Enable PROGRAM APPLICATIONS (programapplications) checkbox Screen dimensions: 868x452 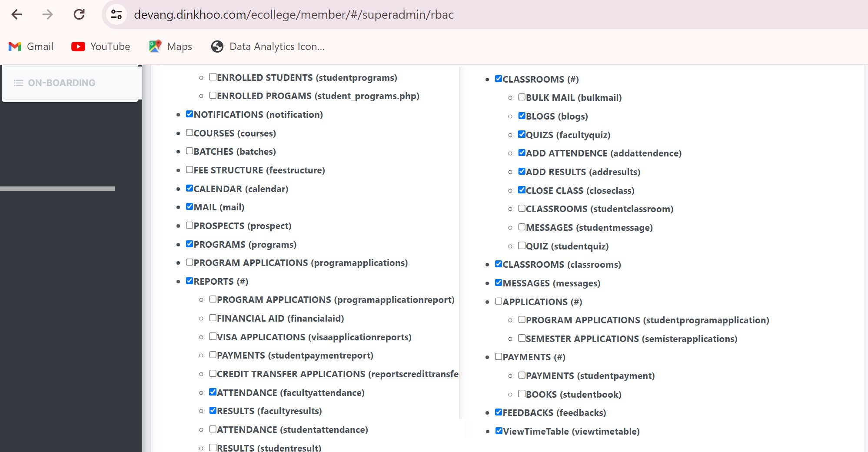pyautogui.click(x=190, y=262)
